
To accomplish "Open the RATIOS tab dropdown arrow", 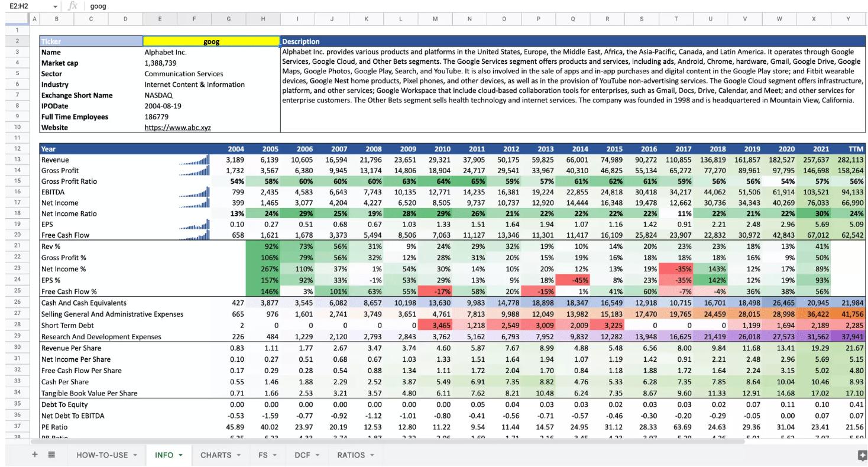I will [x=372, y=455].
